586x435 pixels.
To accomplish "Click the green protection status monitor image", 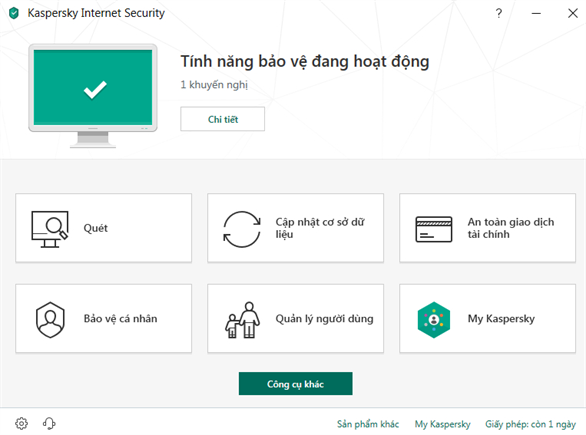I will click(93, 95).
